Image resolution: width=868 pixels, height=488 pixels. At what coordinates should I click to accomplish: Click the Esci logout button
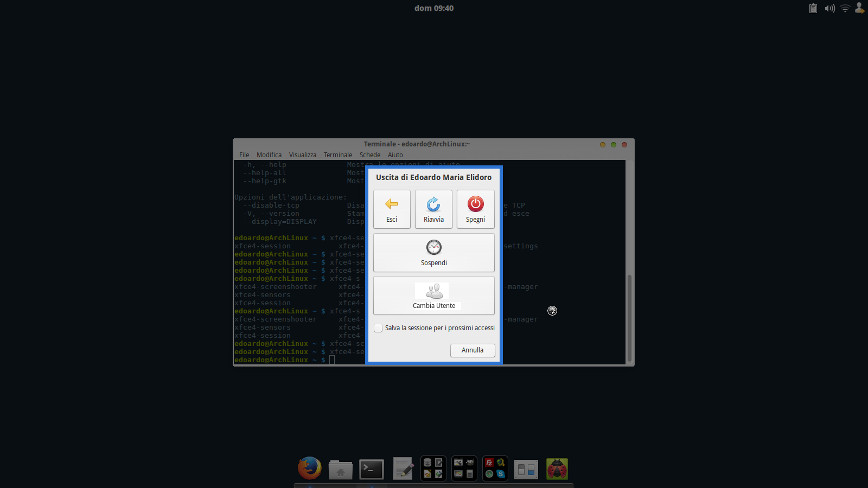(x=392, y=209)
